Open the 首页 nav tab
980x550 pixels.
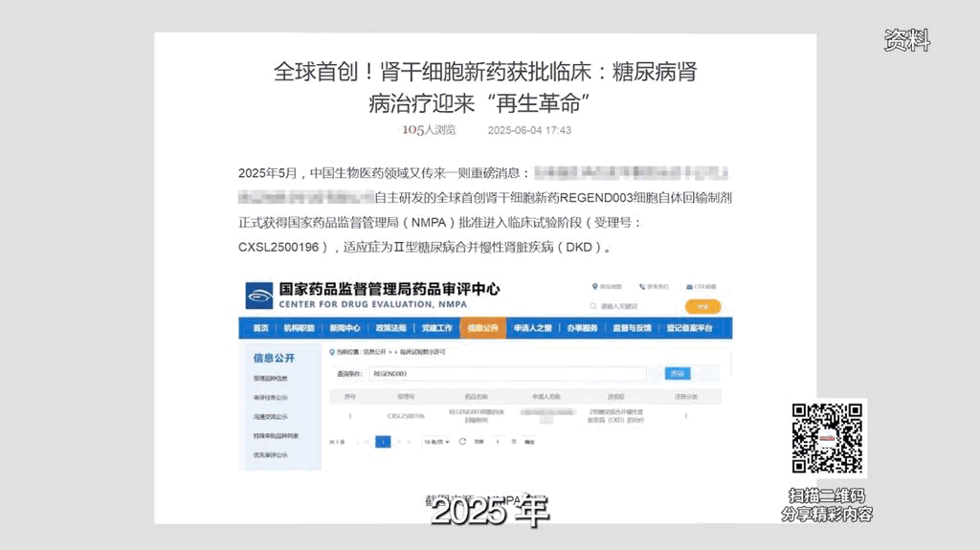coord(260,328)
